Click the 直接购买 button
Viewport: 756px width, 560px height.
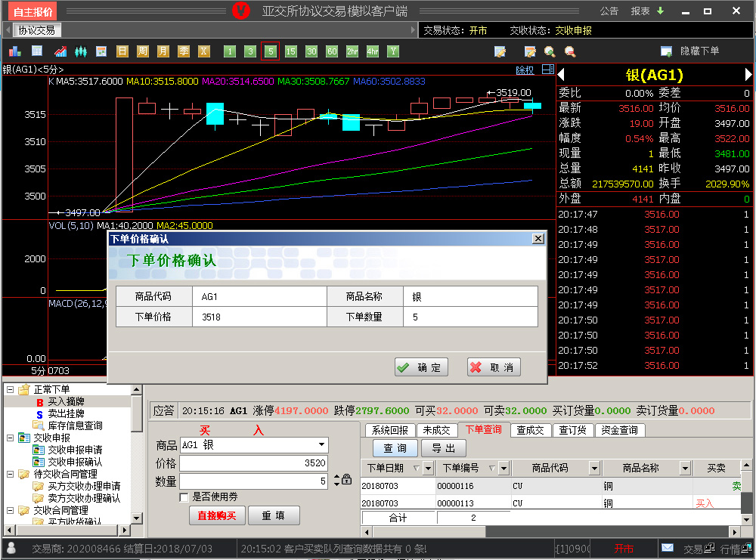tap(217, 515)
